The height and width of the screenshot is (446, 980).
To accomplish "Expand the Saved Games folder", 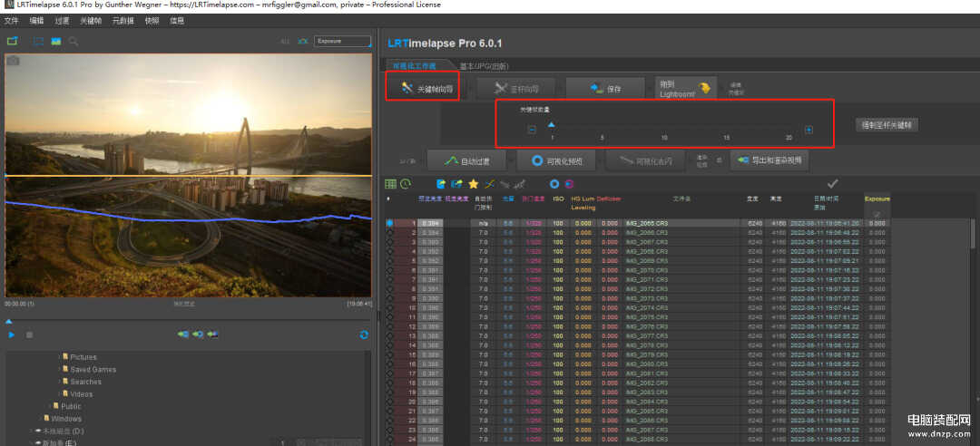I will click(x=59, y=369).
